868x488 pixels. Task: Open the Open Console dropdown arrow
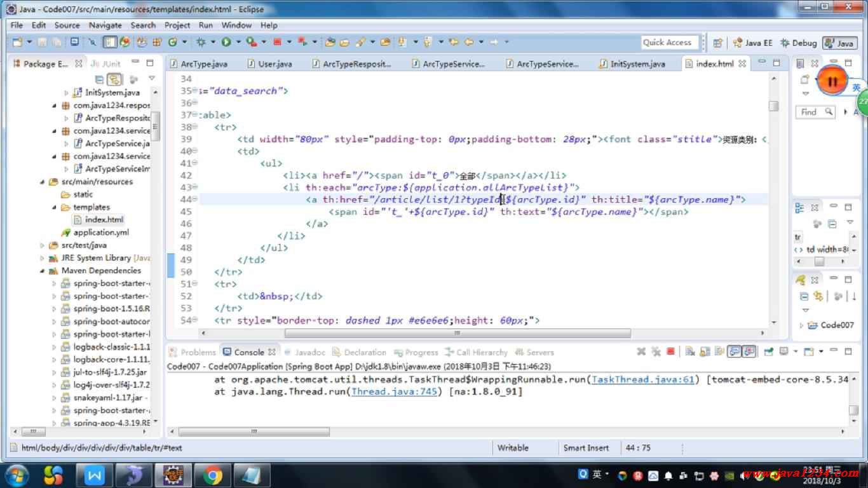820,351
